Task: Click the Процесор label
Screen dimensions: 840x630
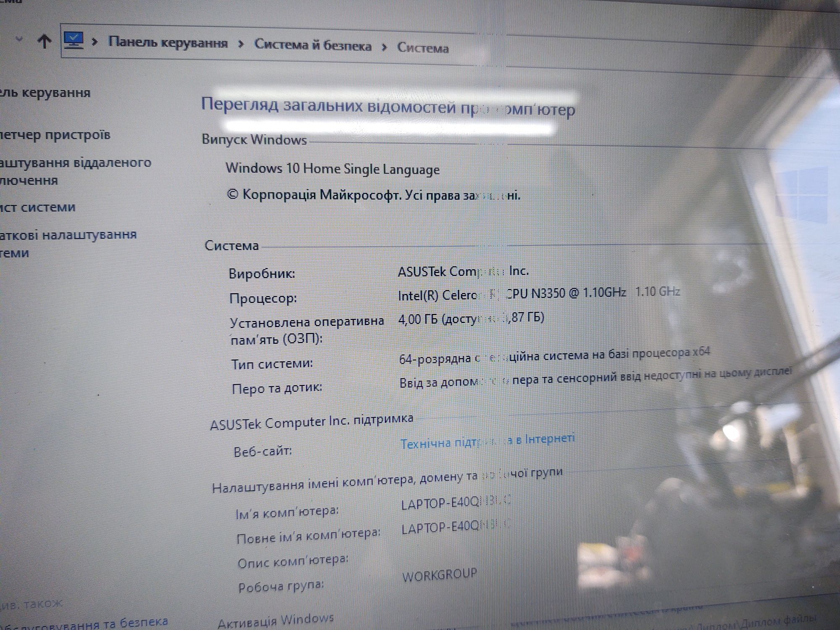Action: pyautogui.click(x=263, y=298)
